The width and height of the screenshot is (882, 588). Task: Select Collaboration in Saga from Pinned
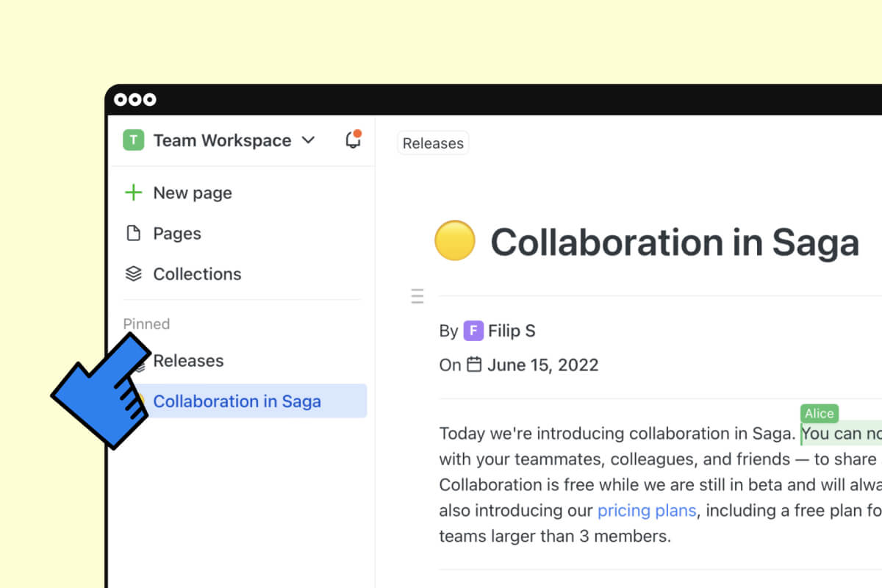pyautogui.click(x=237, y=401)
